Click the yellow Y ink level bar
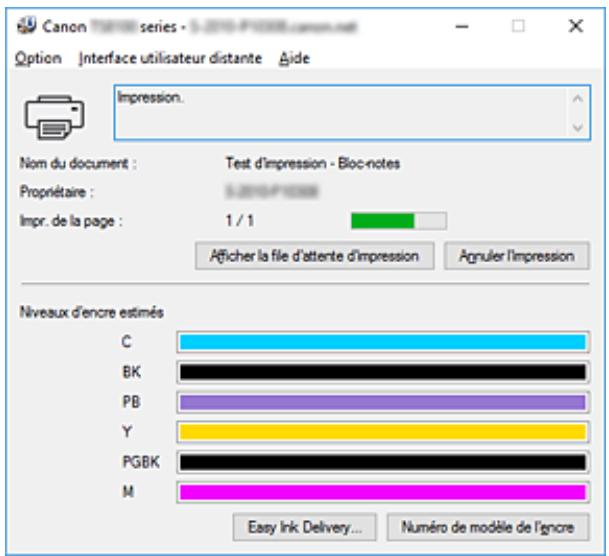609x556 pixels. [383, 432]
